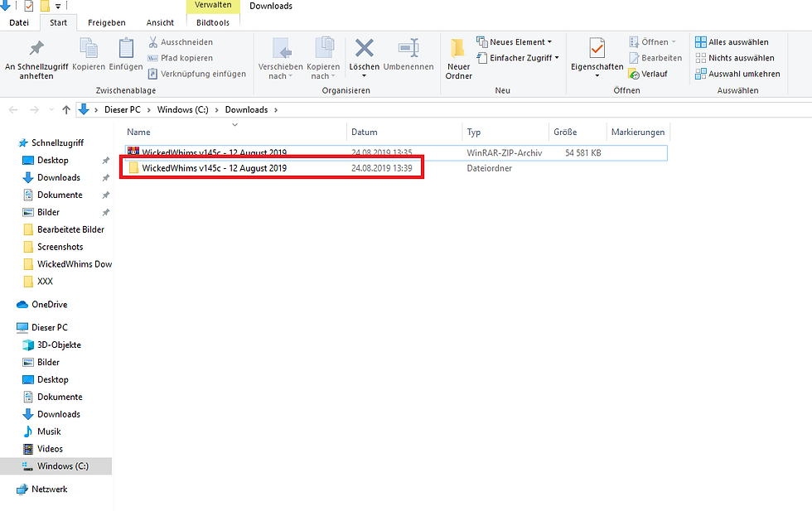812x511 pixels.
Task: Click Dieser PC in the address bar
Action: pyautogui.click(x=123, y=110)
